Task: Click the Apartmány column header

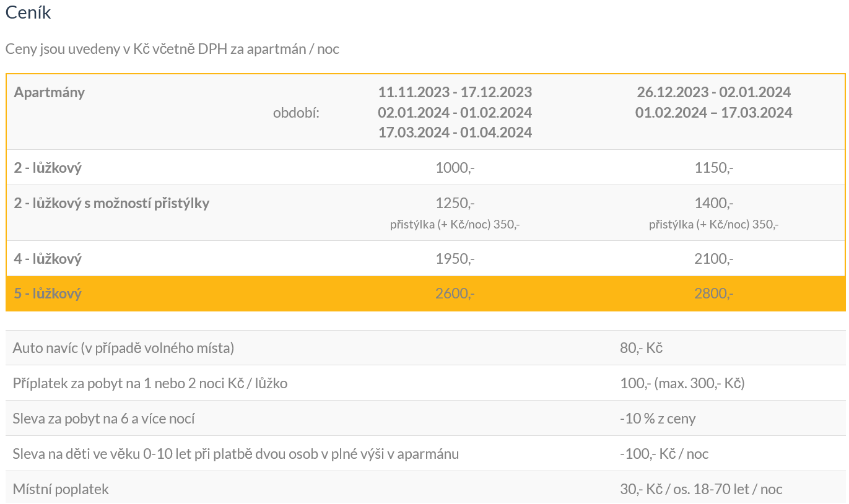Action: 50,92
